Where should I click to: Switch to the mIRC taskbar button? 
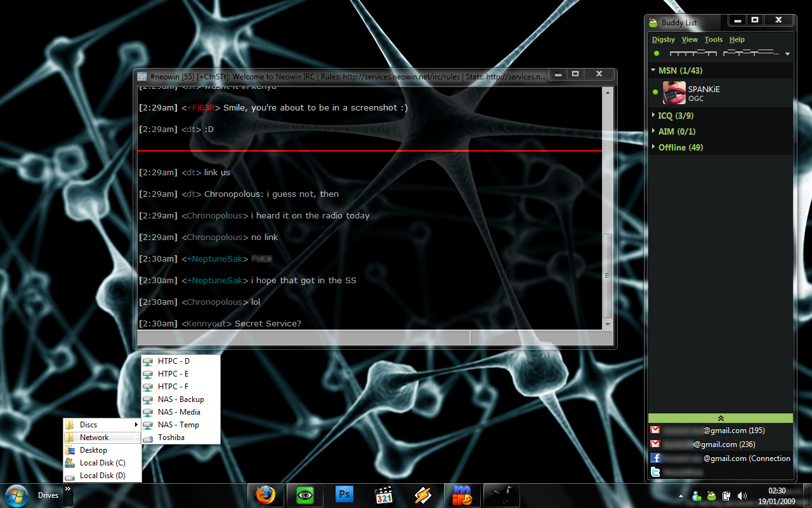pos(462,495)
